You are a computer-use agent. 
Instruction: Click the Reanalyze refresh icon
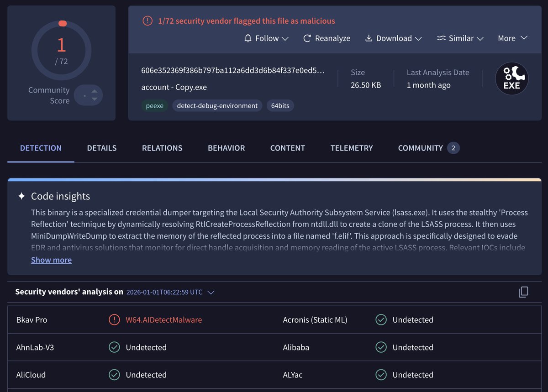[307, 38]
